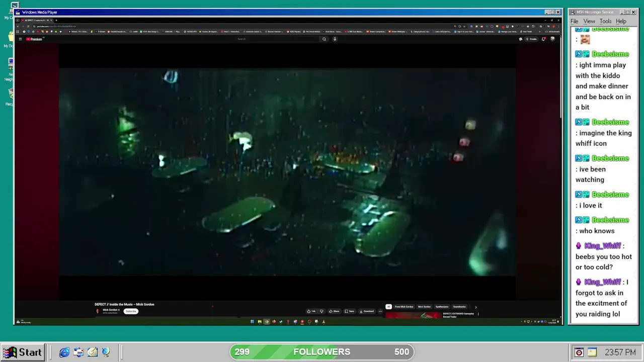The image size is (644, 362).
Task: Open the YouTube account avatar menu
Action: tap(553, 39)
